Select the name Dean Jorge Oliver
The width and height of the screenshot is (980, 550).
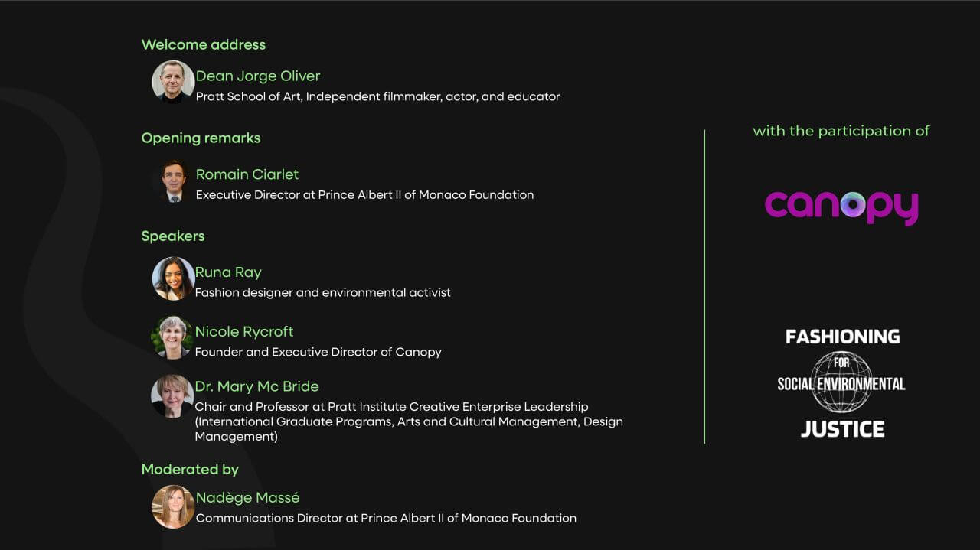258,76
